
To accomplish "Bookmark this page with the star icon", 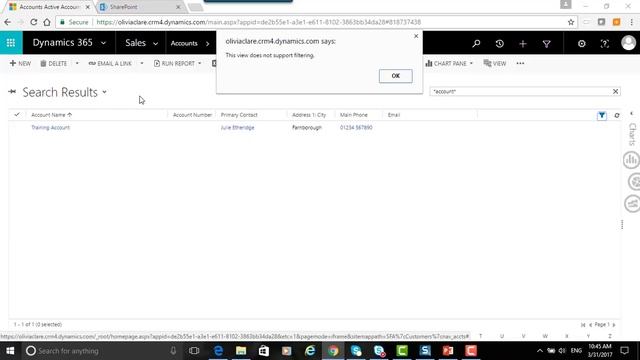I will [571, 22].
